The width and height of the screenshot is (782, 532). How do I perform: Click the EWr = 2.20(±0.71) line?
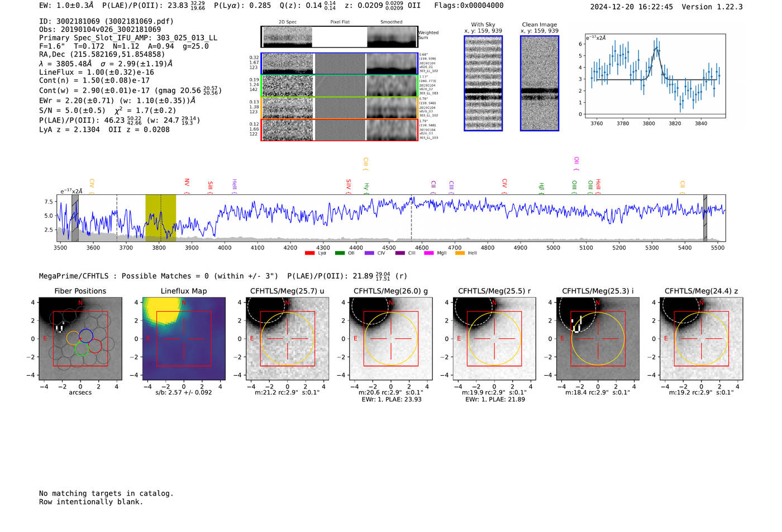117,100
